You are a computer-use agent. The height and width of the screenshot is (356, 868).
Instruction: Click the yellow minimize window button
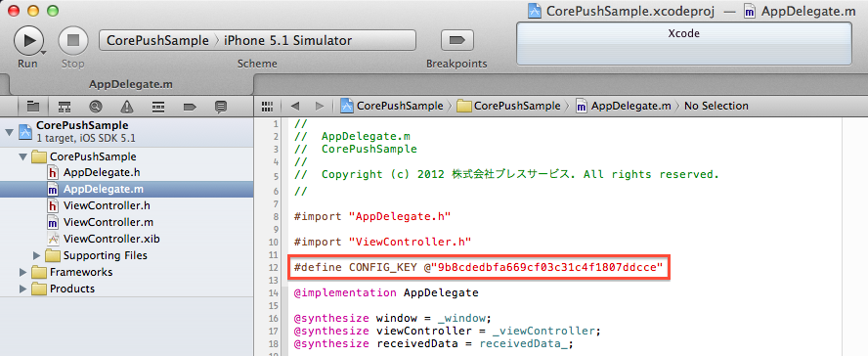tap(33, 11)
